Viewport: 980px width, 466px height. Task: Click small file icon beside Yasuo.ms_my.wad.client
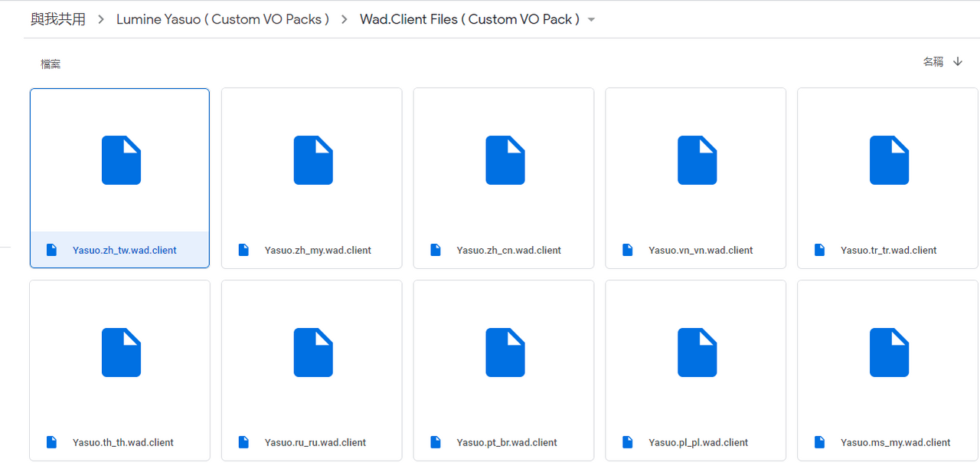point(819,442)
